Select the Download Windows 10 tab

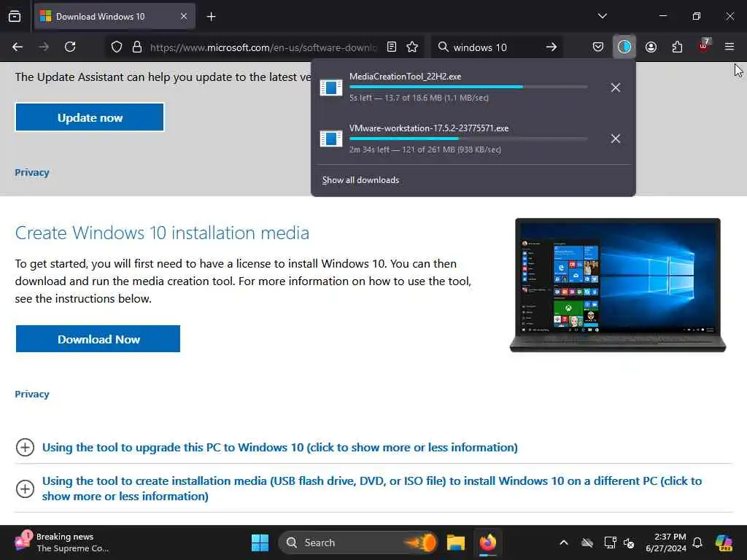coord(115,17)
